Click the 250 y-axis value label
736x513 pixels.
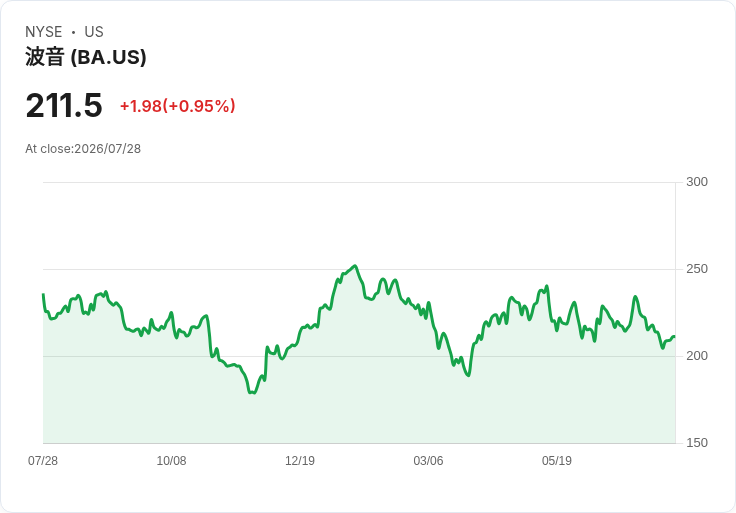(697, 269)
